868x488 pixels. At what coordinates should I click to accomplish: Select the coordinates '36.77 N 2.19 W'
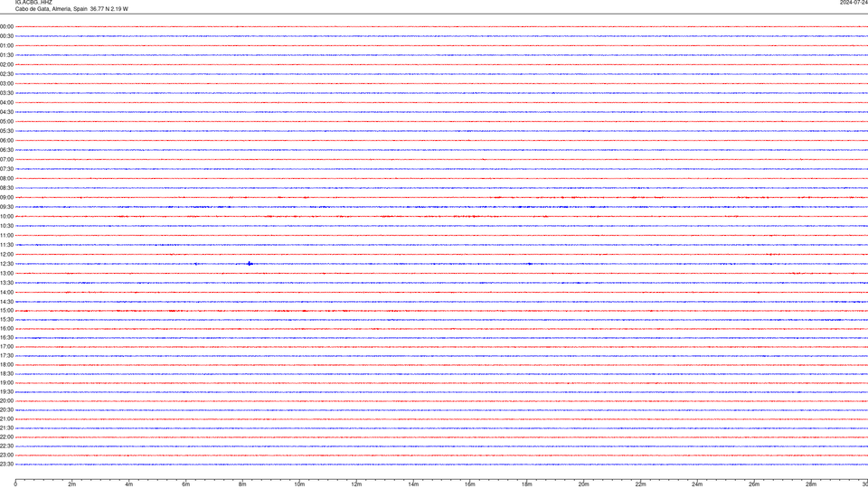[109, 9]
